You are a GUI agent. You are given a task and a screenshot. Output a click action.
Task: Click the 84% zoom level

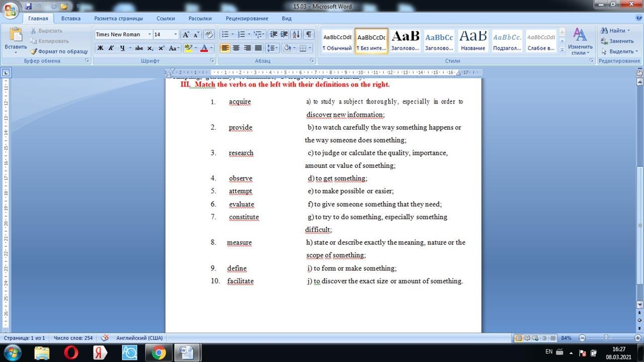[566, 338]
